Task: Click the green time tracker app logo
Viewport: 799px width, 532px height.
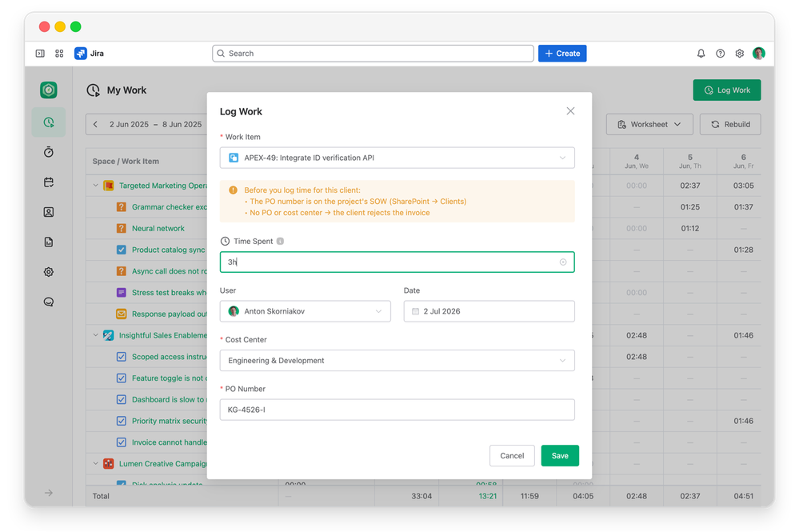Action: (x=49, y=90)
